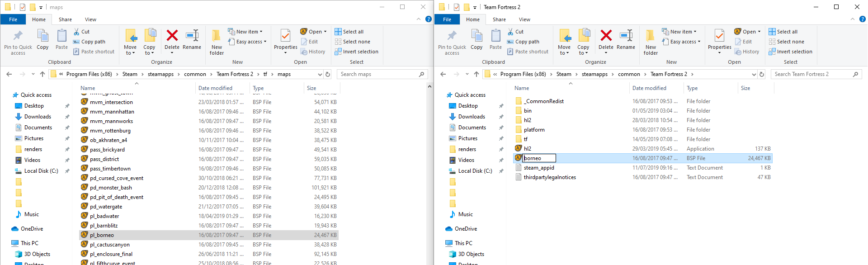Click Select none in maps window
The height and width of the screenshot is (265, 868).
coord(352,42)
